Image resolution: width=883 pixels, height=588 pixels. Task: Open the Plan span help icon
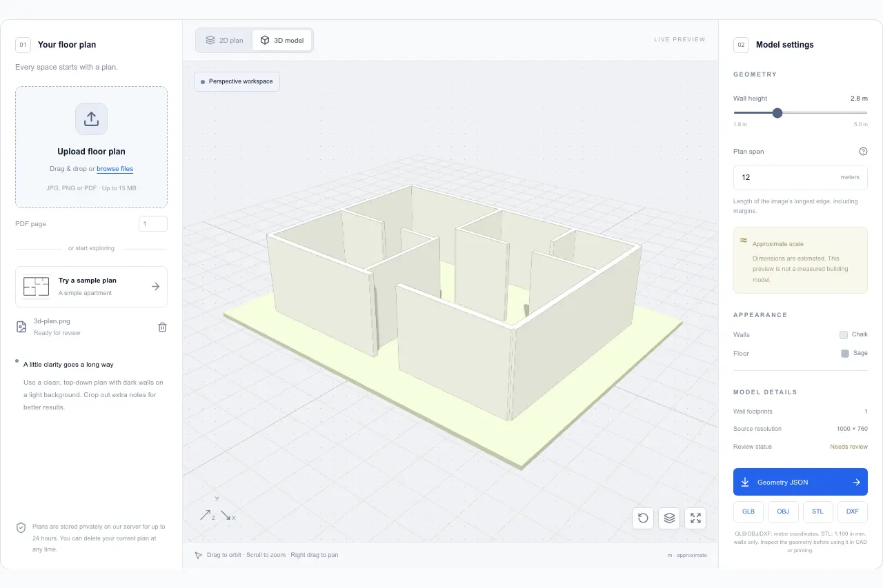pyautogui.click(x=863, y=152)
